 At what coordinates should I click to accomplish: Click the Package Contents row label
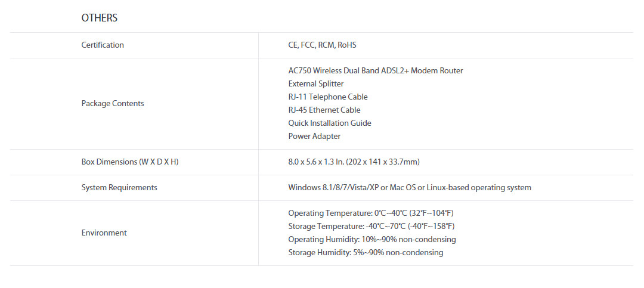coord(113,103)
